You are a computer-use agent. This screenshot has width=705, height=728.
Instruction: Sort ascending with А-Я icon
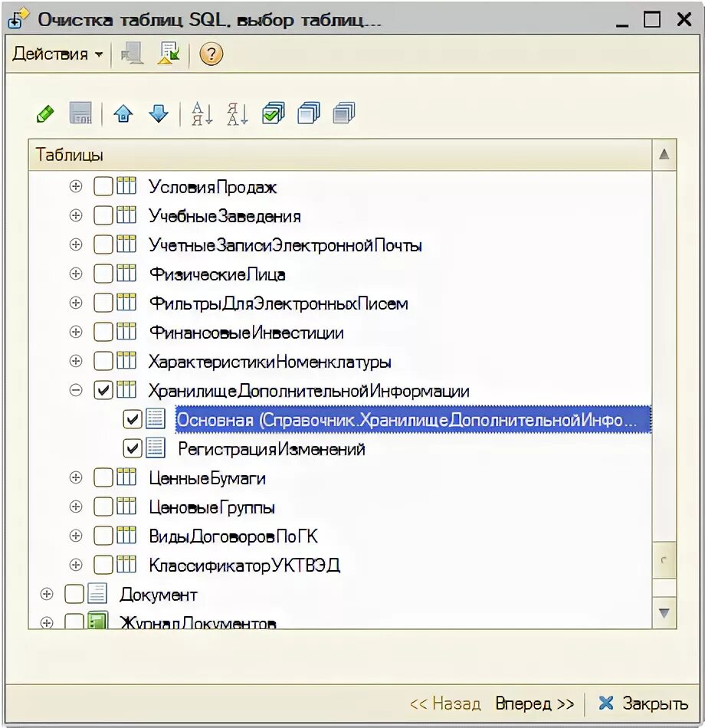coord(202,113)
